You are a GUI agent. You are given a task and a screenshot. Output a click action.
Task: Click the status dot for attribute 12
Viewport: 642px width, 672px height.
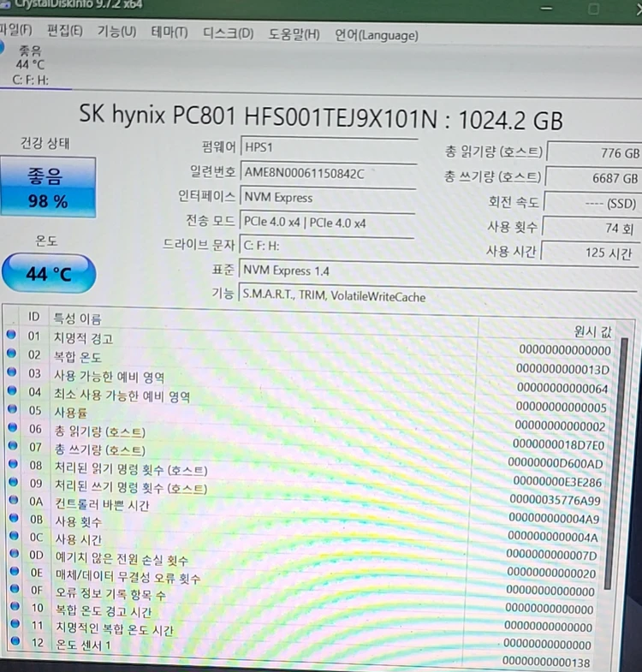[x=15, y=641]
